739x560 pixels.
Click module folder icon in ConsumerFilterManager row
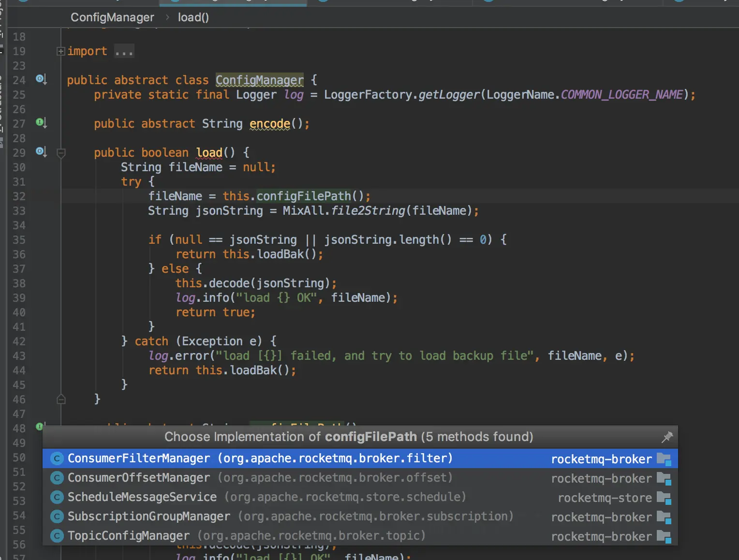664,459
